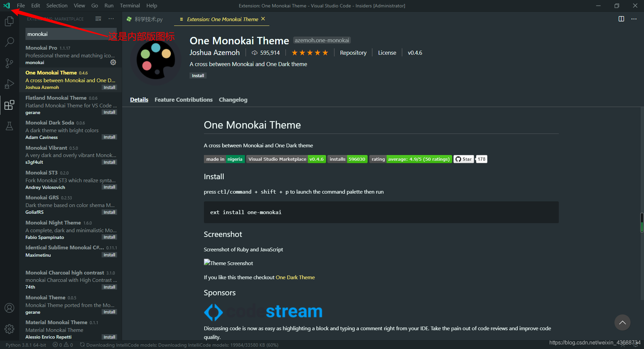Open the Run menu
Screen dimensions: 644x349
click(109, 5)
